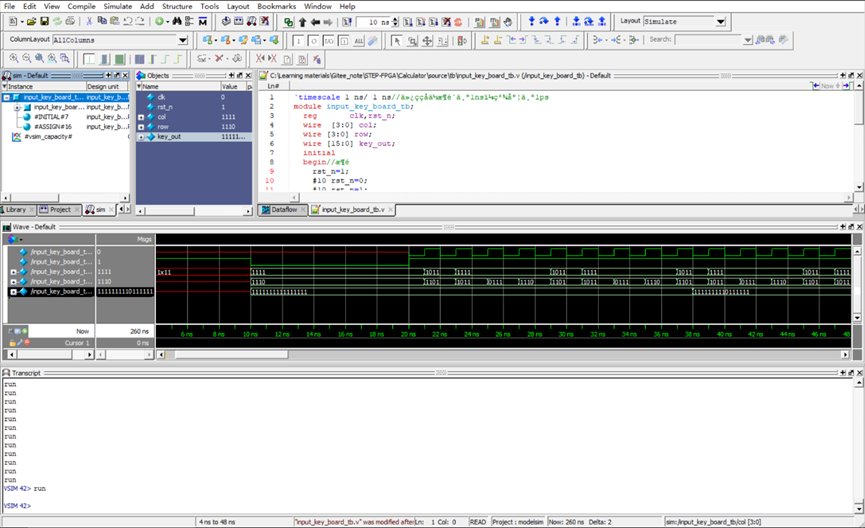The image size is (865, 528).
Task: Click the Transcript VSIM 42> prompt line
Action: [17, 506]
